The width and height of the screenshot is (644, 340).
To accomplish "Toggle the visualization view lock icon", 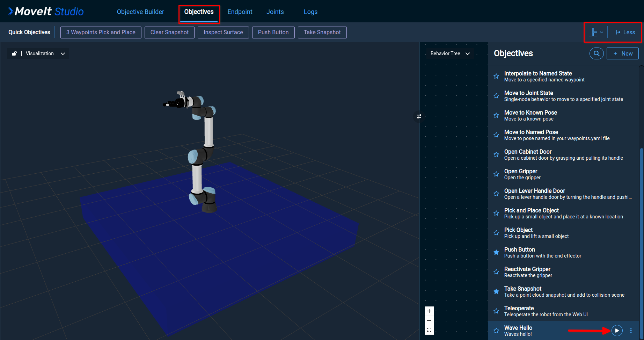I will tap(14, 53).
